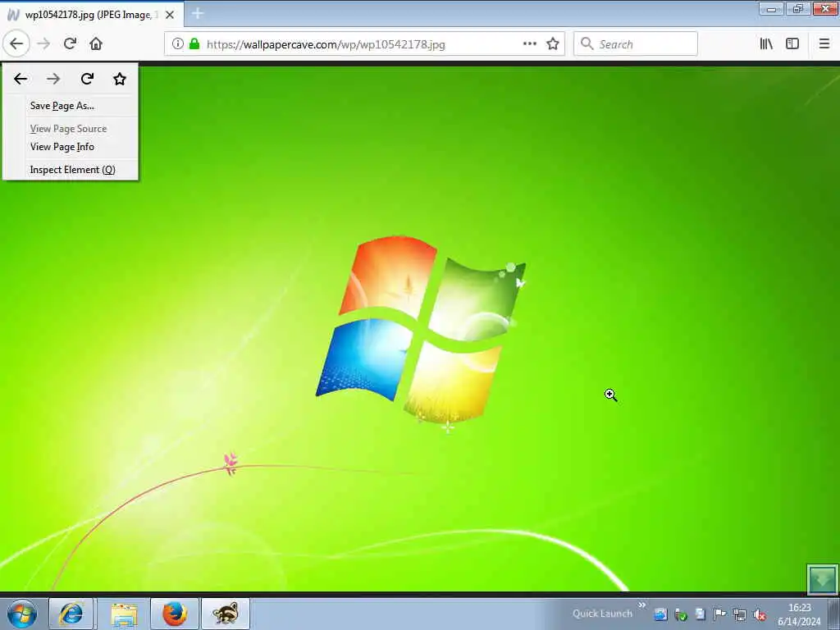Click the muted volume speaker tray icon
Screen dimensions: 840x630
pyautogui.click(x=760, y=614)
